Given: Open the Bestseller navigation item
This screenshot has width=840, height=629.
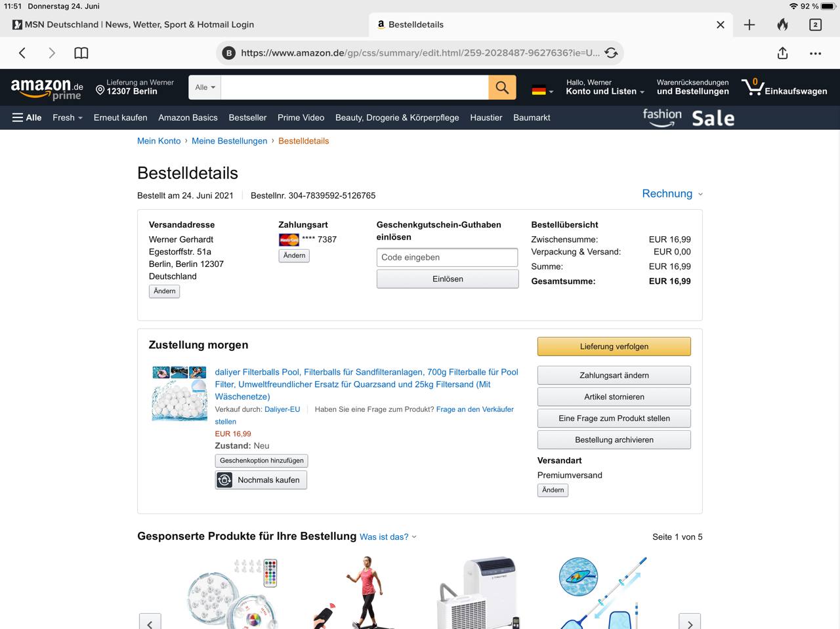Looking at the screenshot, I should [x=247, y=118].
